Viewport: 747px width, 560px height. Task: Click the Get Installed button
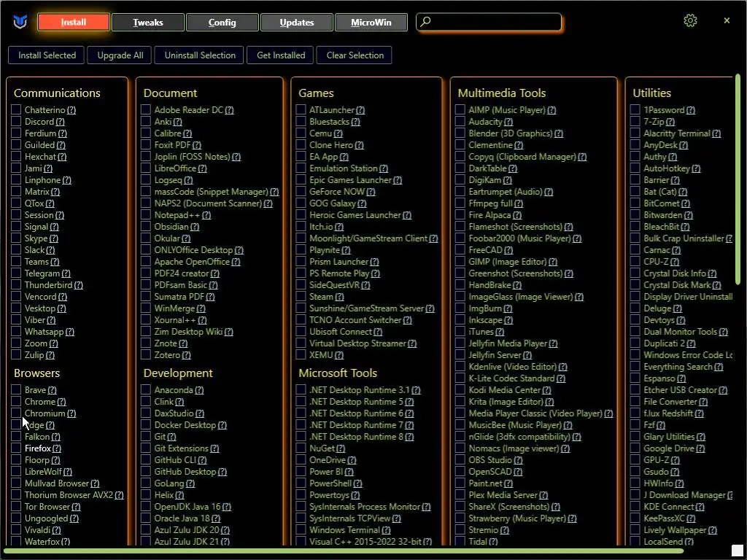click(281, 55)
